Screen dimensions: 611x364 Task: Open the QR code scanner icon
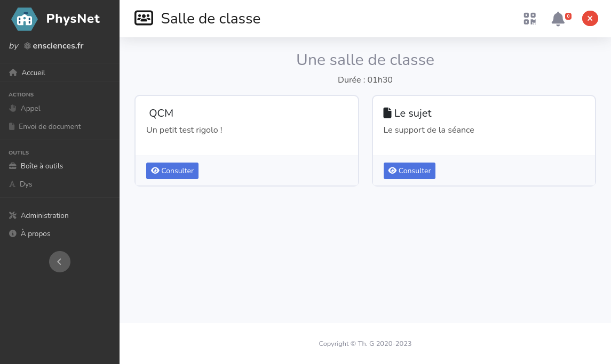point(529,19)
